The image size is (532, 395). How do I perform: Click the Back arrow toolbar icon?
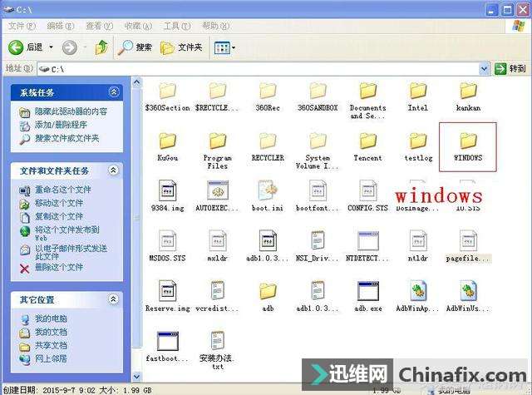pyautogui.click(x=16, y=47)
